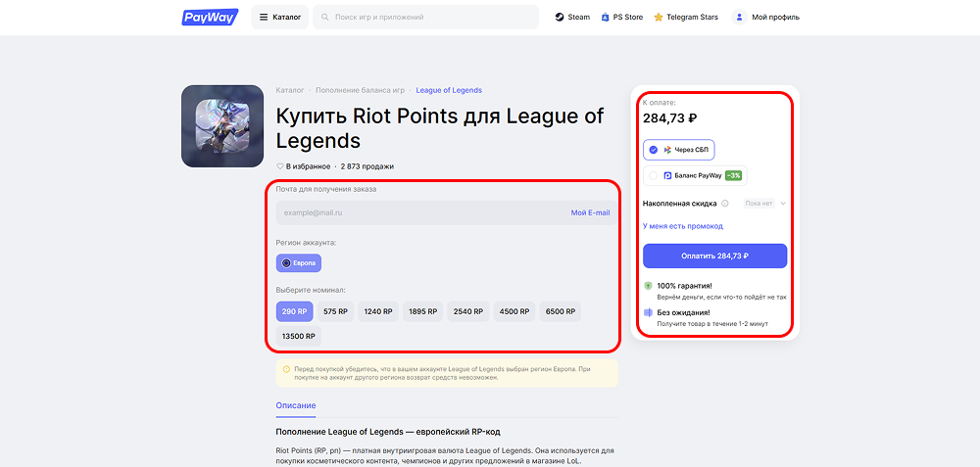Pick the 2540 RP denomination
The height and width of the screenshot is (467, 980).
click(x=468, y=311)
